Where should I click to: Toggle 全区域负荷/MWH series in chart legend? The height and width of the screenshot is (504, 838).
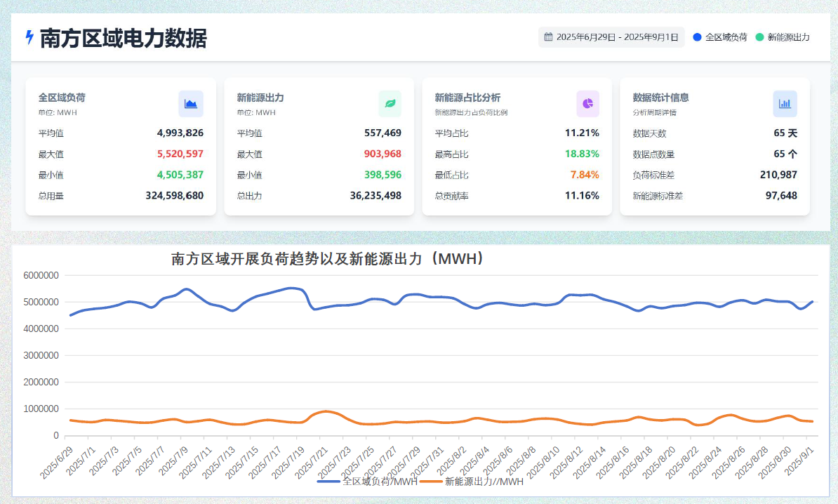coord(367,482)
